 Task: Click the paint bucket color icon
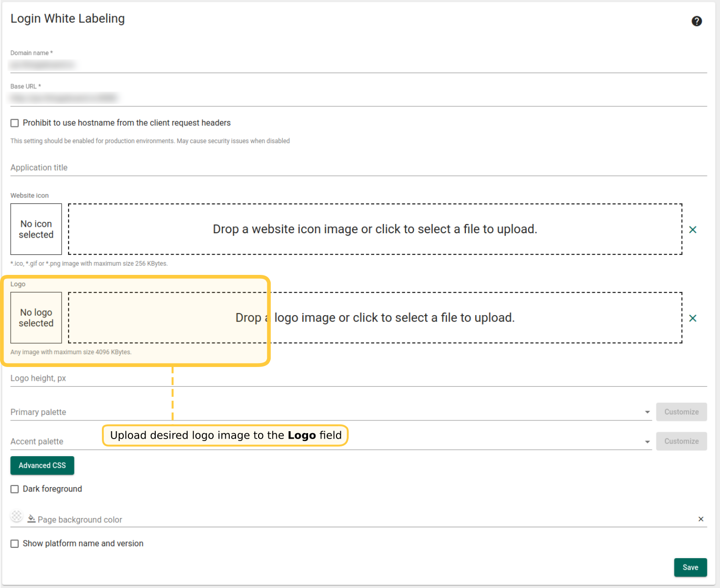31,519
